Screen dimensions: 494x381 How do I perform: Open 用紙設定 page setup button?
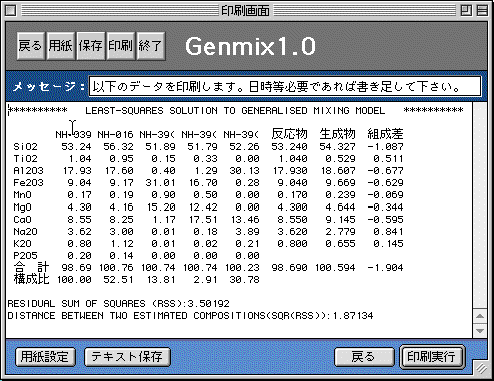point(45,357)
